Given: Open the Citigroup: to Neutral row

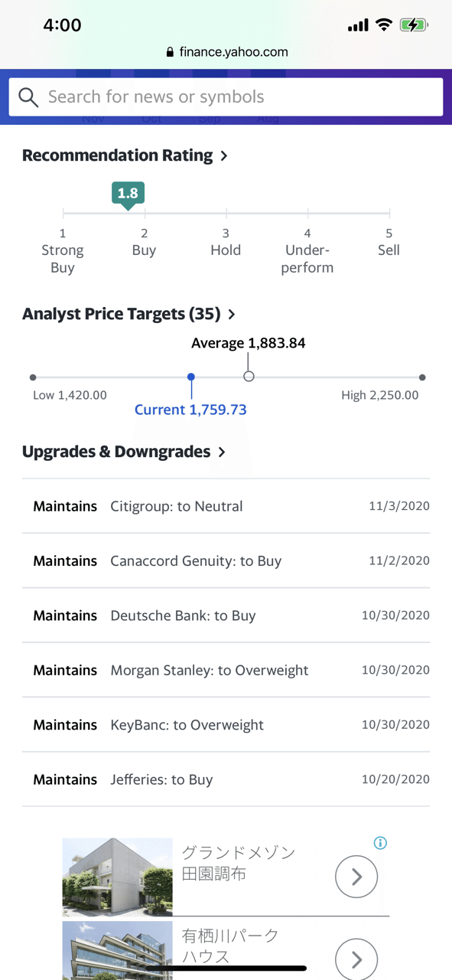Looking at the screenshot, I should tap(226, 506).
